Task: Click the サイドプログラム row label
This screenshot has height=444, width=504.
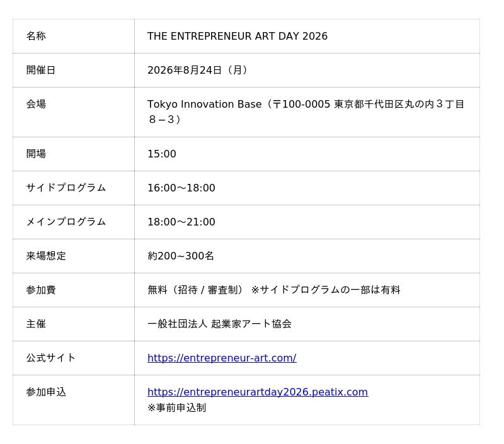Action: [x=66, y=188]
